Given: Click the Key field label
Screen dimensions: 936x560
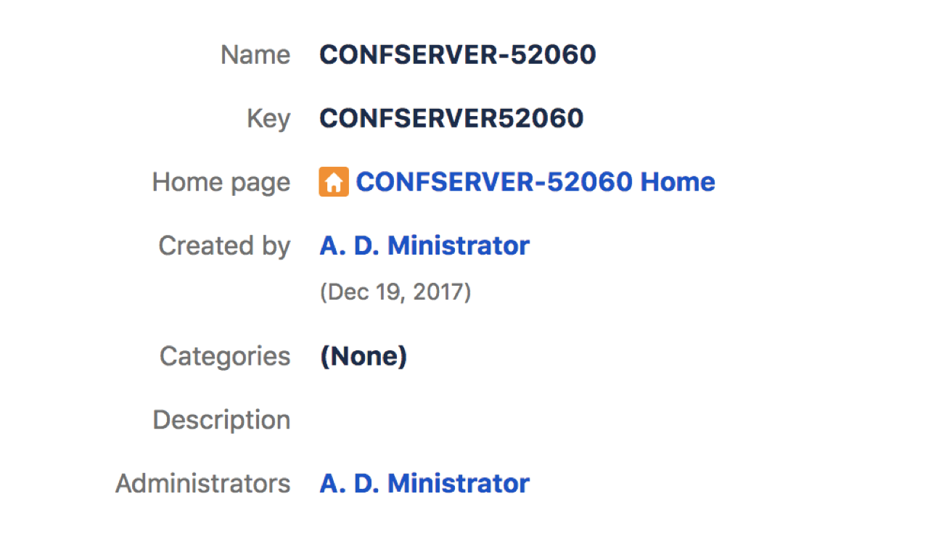Looking at the screenshot, I should point(268,118).
